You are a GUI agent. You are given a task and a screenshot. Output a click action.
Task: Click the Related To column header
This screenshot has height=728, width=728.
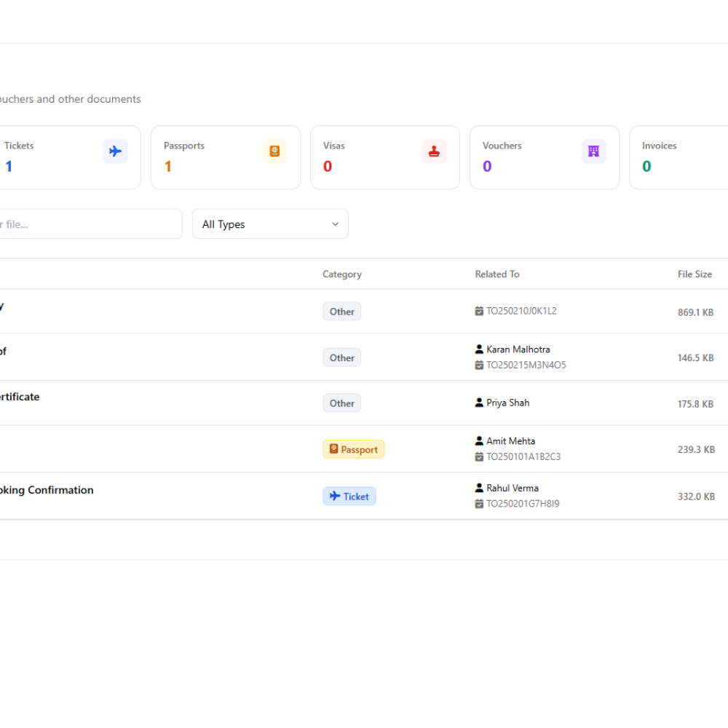click(x=496, y=274)
